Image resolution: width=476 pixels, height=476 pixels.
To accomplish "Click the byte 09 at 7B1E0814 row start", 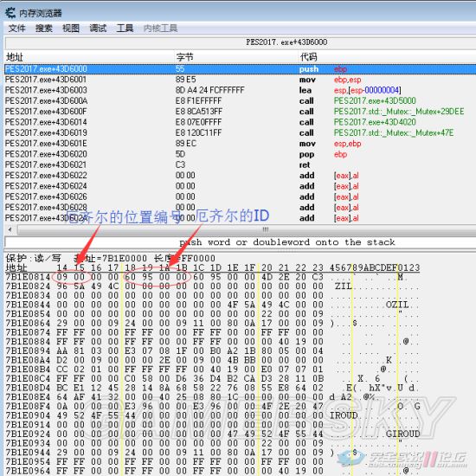I will pyautogui.click(x=62, y=277).
